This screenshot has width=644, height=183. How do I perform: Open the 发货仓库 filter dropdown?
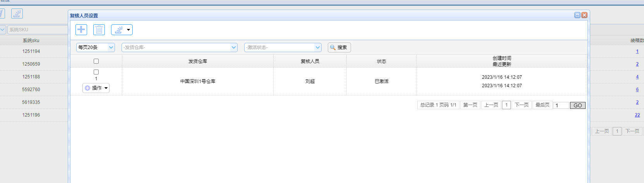click(x=180, y=47)
